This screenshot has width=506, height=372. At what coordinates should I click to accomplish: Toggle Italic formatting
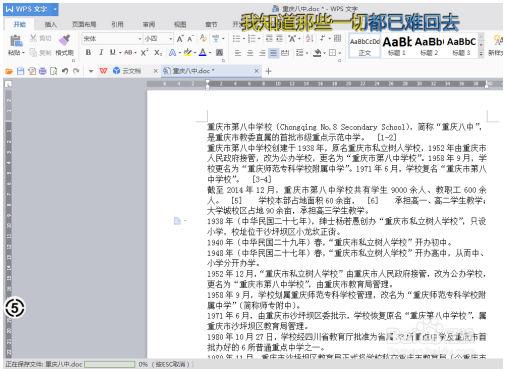click(x=101, y=53)
